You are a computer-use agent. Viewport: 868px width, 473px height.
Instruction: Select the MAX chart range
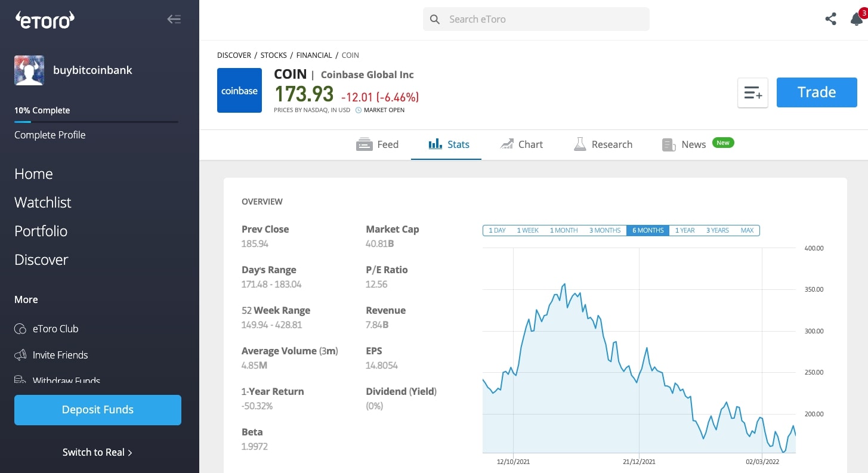coord(747,230)
